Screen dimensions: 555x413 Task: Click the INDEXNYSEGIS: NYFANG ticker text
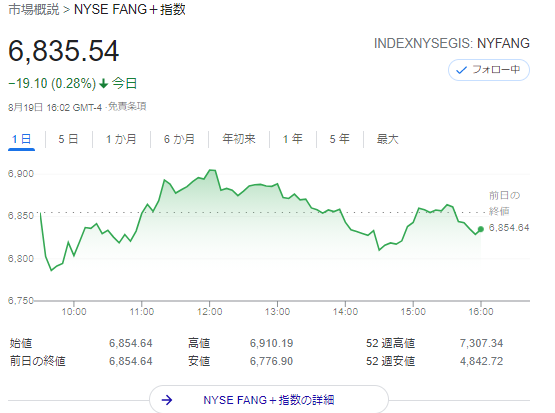452,44
